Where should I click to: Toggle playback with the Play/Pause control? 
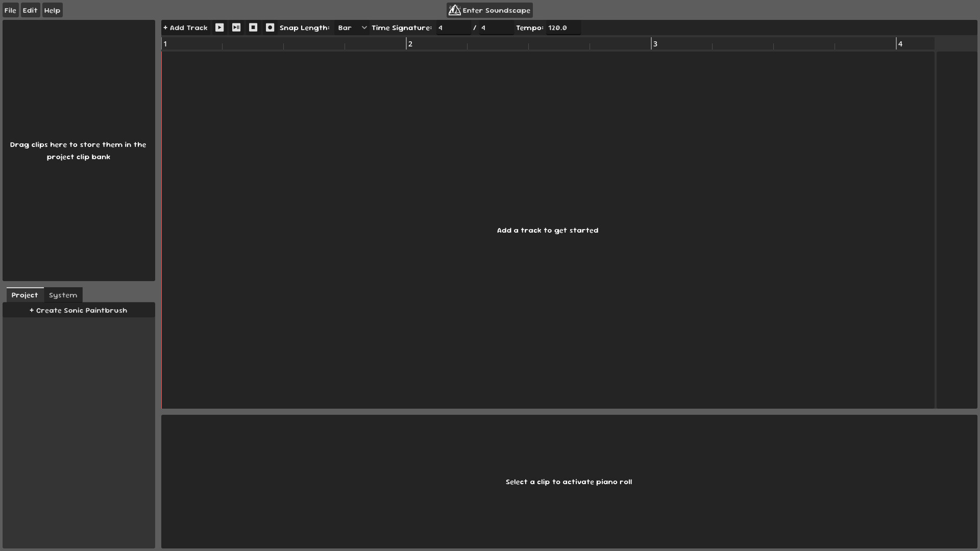point(236,28)
